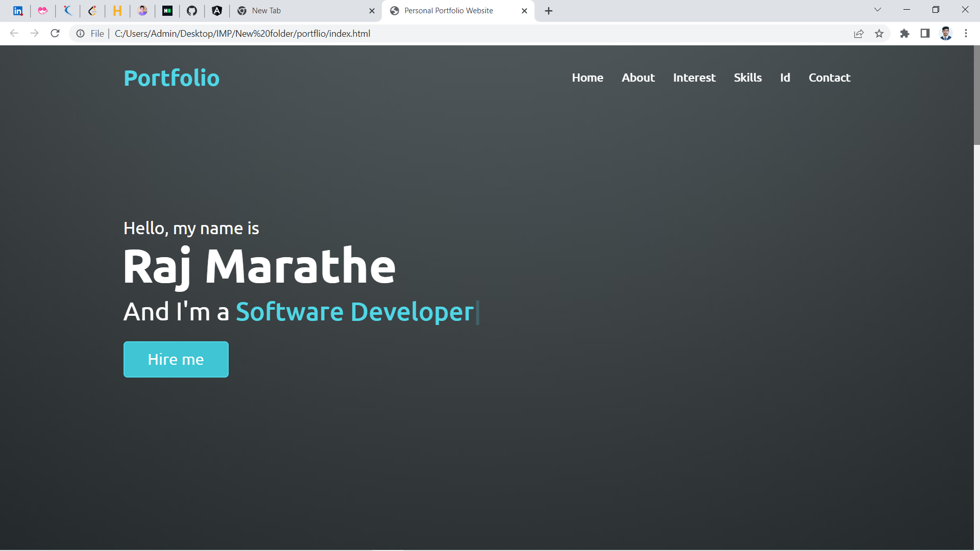The height and width of the screenshot is (551, 980).
Task: Click the "Hello, my name is" text
Action: [191, 229]
